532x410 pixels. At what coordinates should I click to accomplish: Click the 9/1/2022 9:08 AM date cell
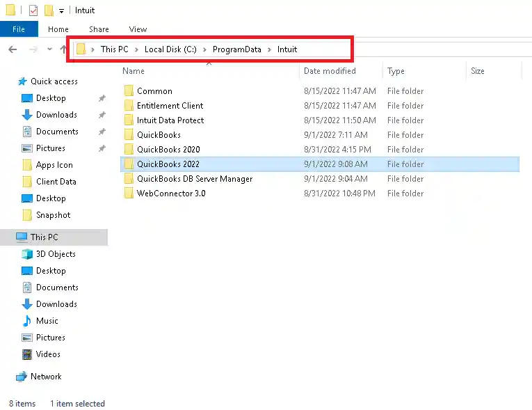(x=336, y=164)
